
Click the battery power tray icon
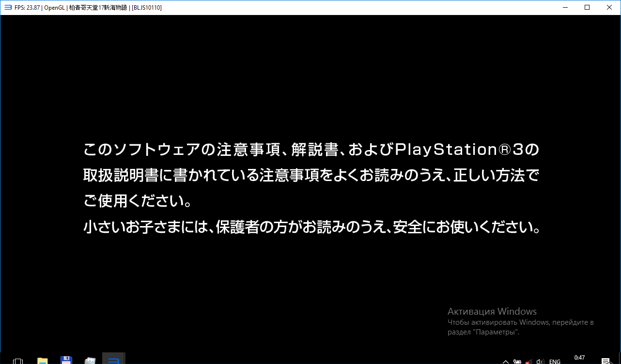[x=517, y=361]
